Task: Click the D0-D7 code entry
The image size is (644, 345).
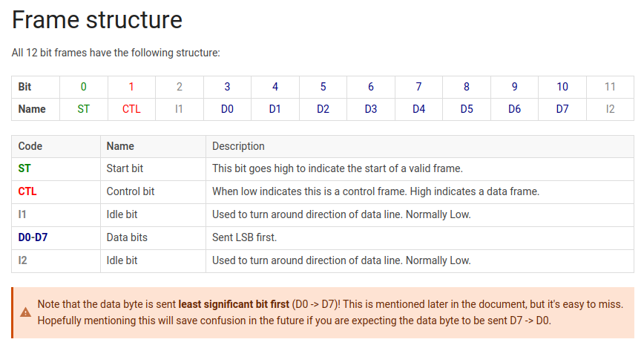Action: click(33, 237)
